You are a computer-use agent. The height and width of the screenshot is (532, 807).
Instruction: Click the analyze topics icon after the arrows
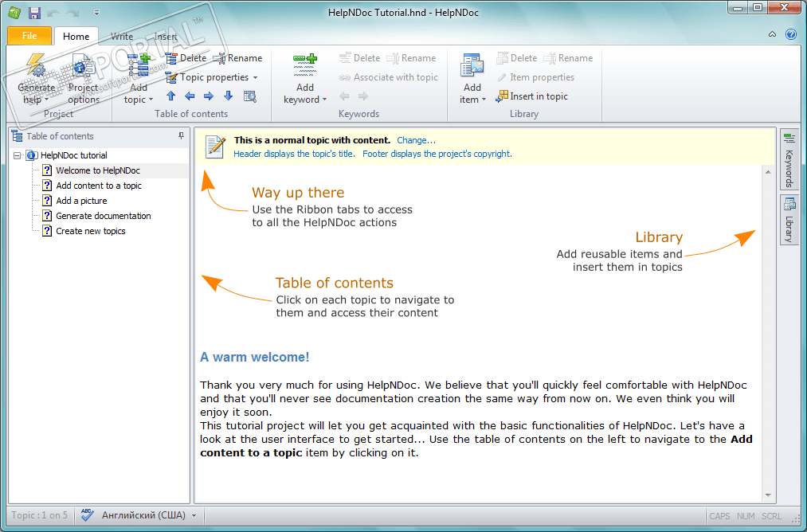point(250,96)
